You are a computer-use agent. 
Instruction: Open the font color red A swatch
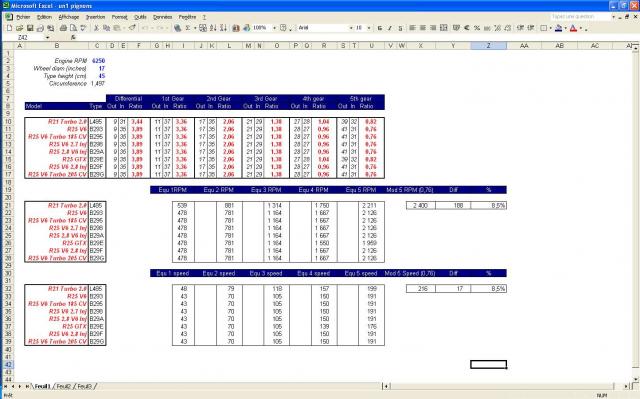coord(573,28)
